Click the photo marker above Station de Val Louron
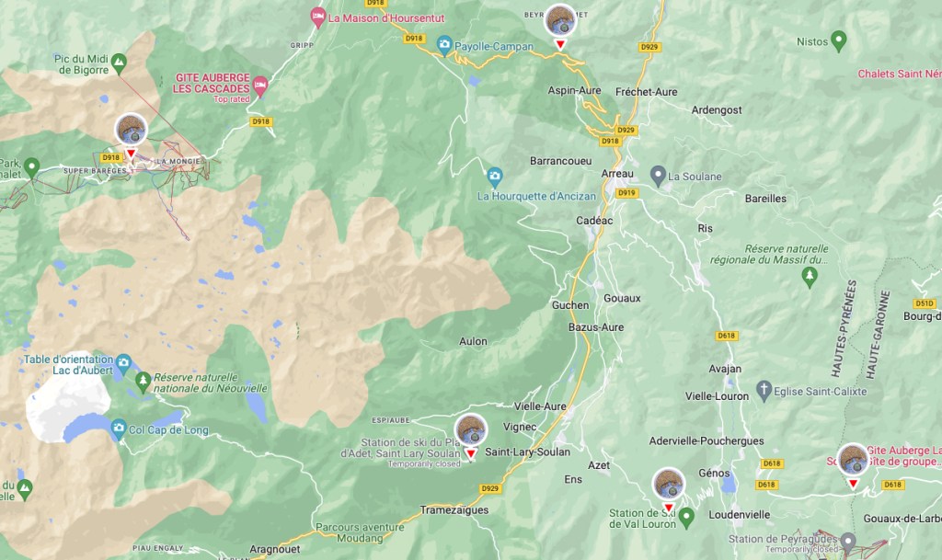This screenshot has height=560, width=942. (x=669, y=489)
